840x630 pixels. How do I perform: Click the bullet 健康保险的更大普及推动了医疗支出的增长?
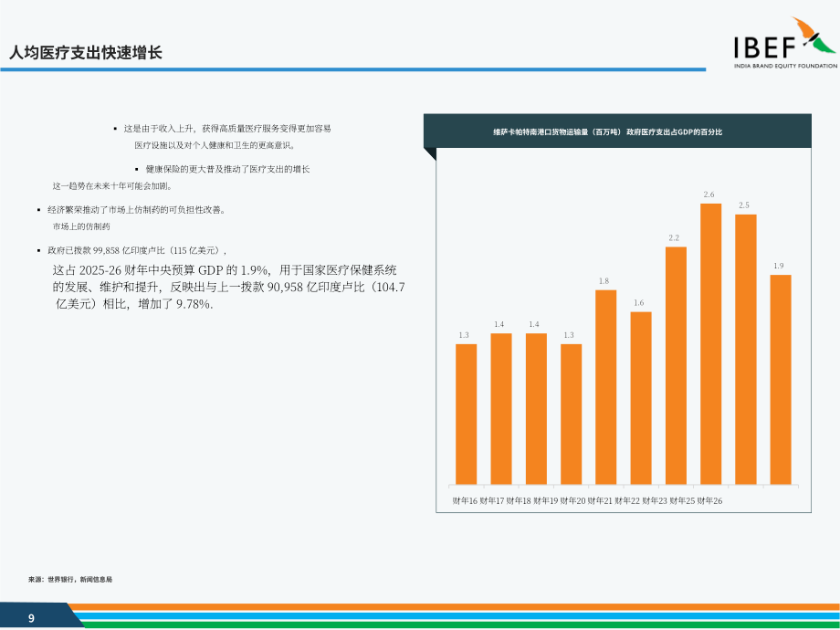click(x=227, y=169)
